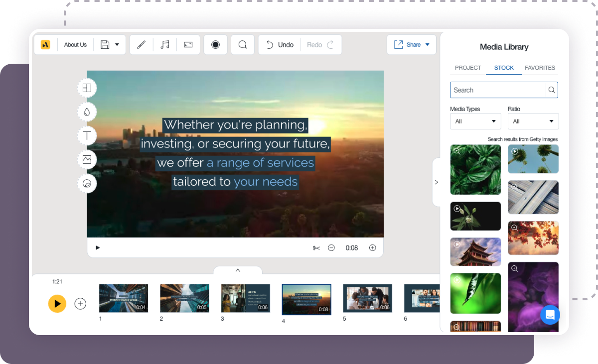Collapse the timeline using the chevron handle
Image resolution: width=598 pixels, height=364 pixels.
[238, 270]
